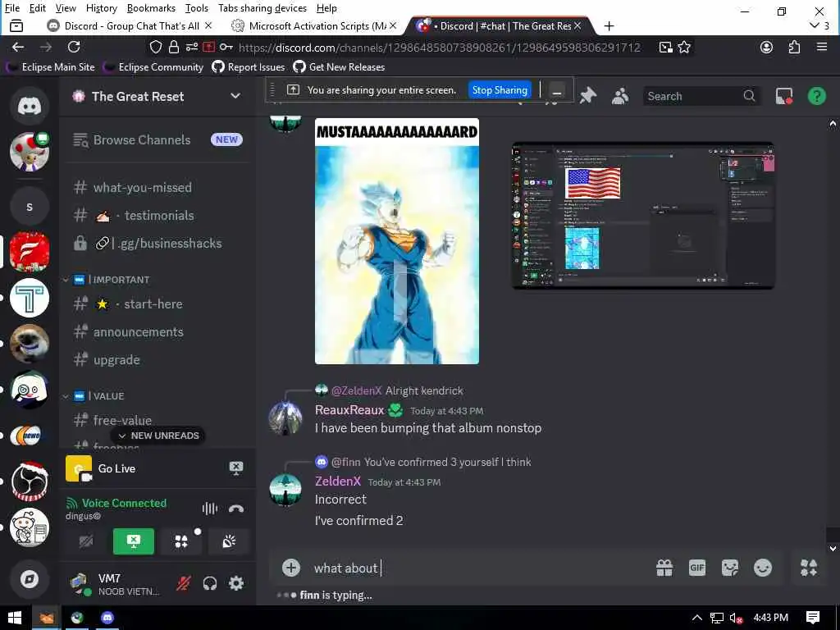840x630 pixels.
Task: Open Get New Releases bookmark
Action: (x=339, y=67)
